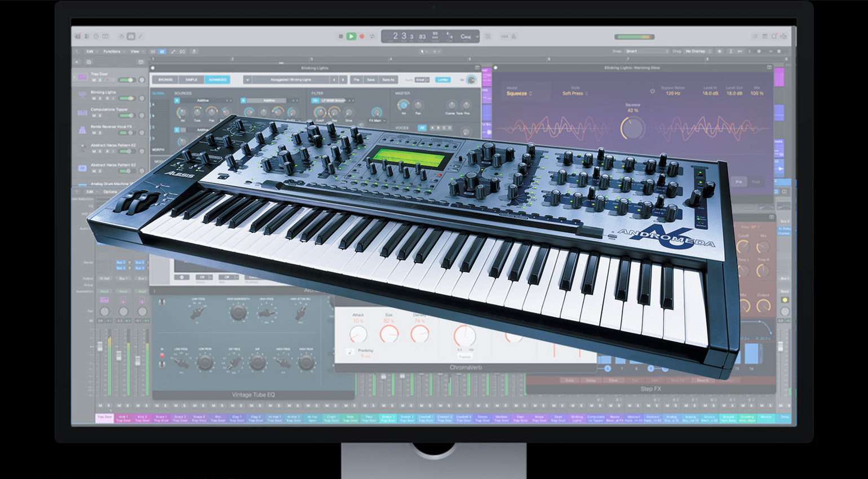
Task: Open the Style dropdown showing Soft Press
Action: click(x=574, y=93)
